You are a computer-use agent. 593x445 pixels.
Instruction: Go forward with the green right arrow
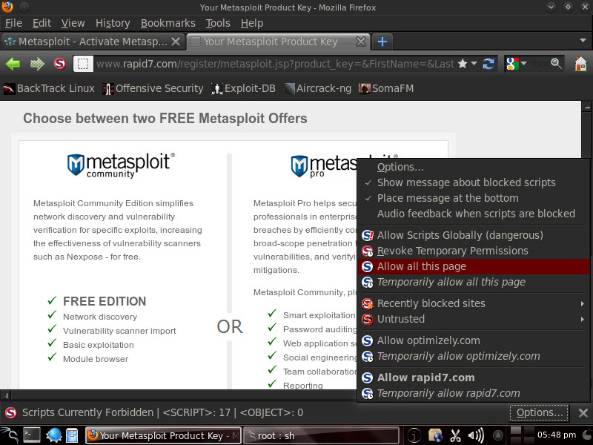(x=37, y=64)
